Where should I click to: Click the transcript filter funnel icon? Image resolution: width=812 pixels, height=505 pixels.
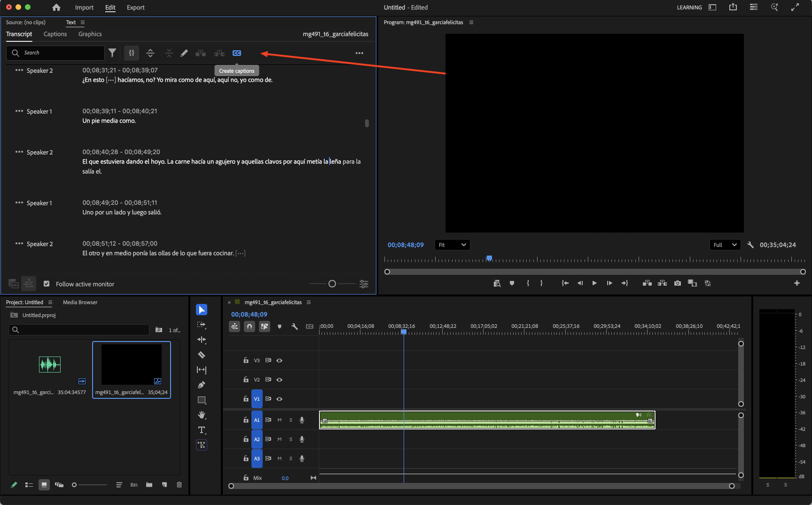(112, 53)
